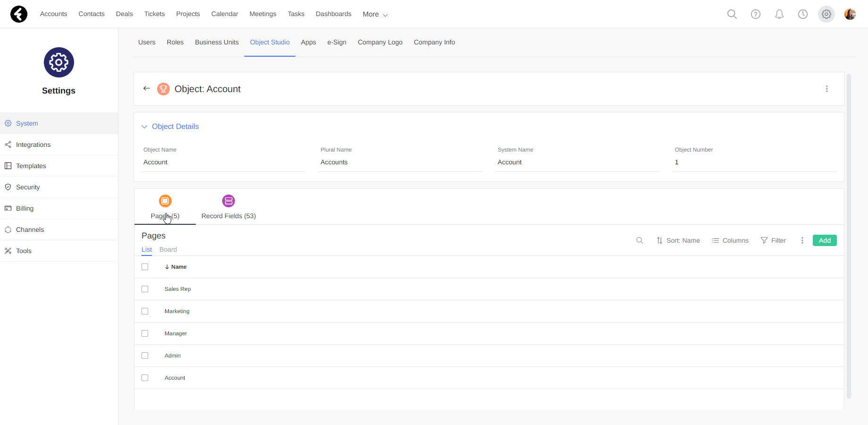Click the Object Name field

tap(224, 162)
